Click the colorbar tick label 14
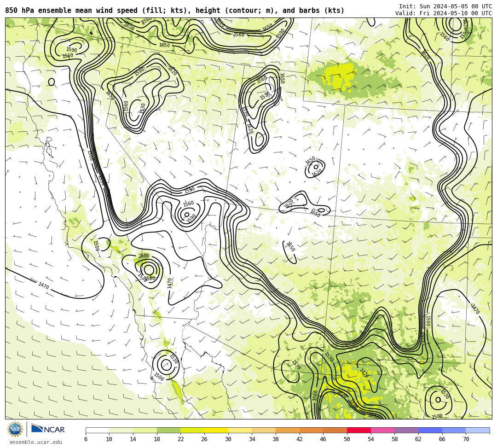The height and width of the screenshot is (448, 497). 133,439
